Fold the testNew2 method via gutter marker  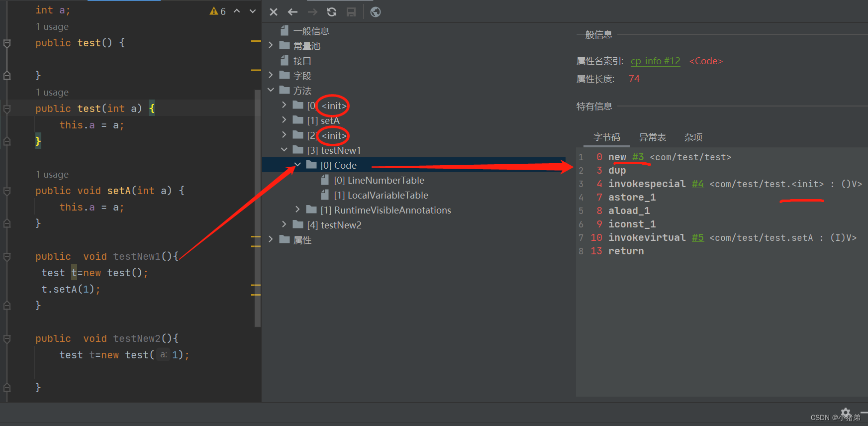[7, 339]
